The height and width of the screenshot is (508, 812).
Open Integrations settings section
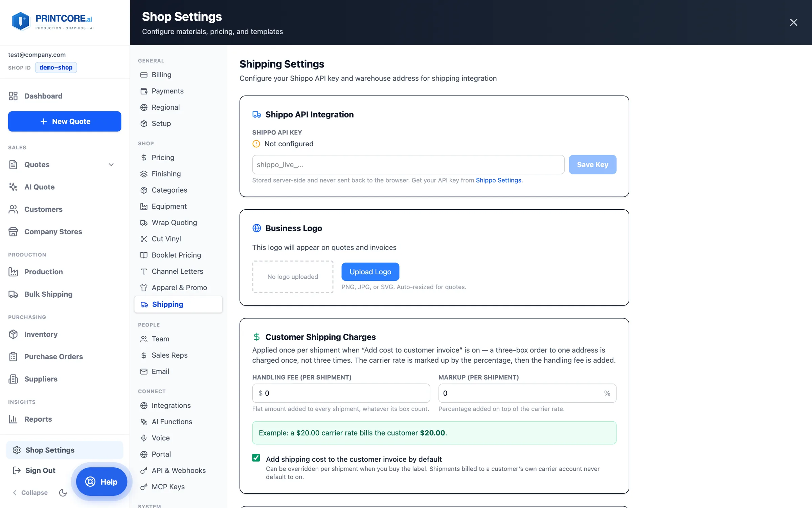point(178,406)
